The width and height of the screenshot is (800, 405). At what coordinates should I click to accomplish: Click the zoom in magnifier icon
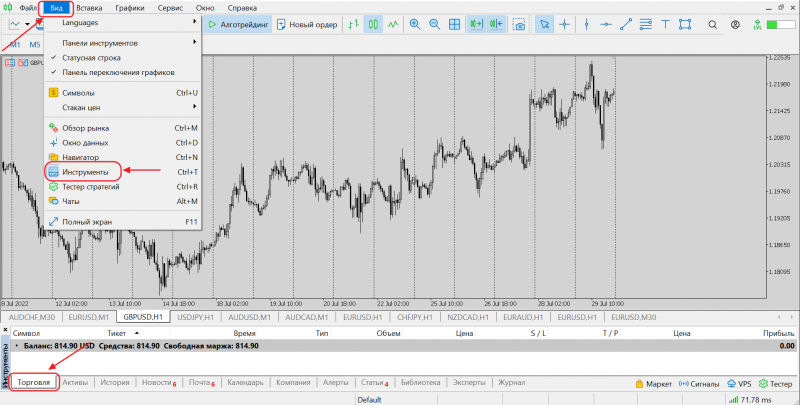point(415,24)
